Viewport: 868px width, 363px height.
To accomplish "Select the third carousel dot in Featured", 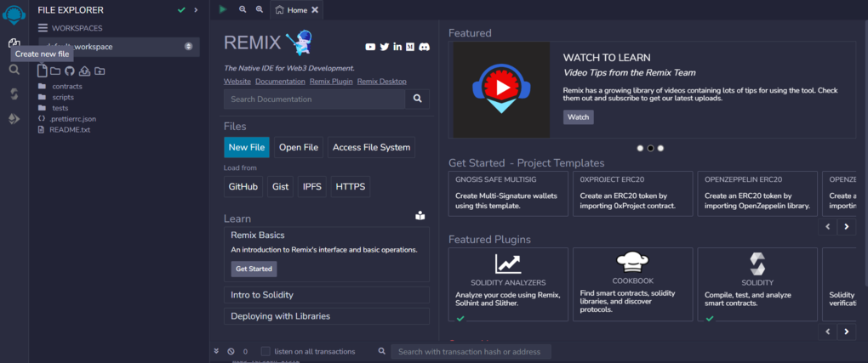I will coord(660,148).
